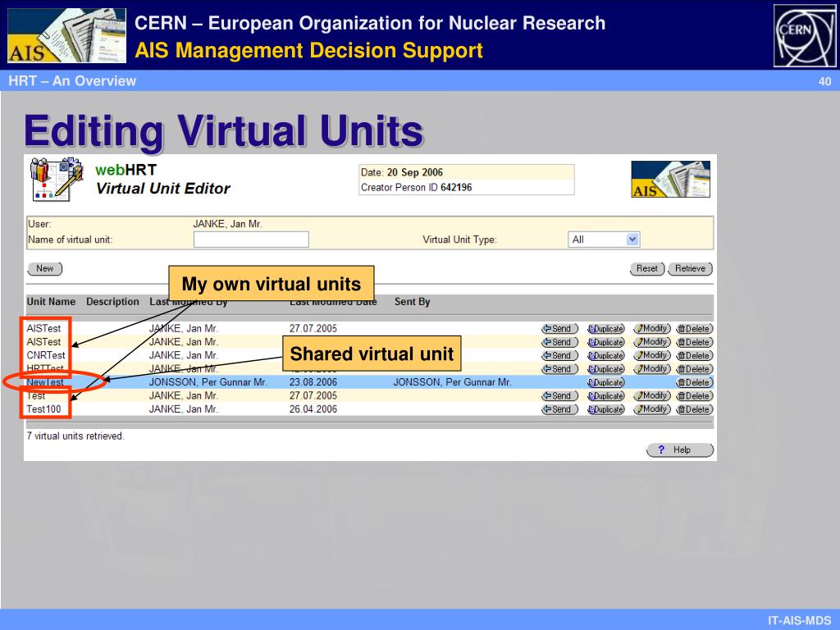
Task: Delete the shared NewTest unit
Action: pos(694,382)
